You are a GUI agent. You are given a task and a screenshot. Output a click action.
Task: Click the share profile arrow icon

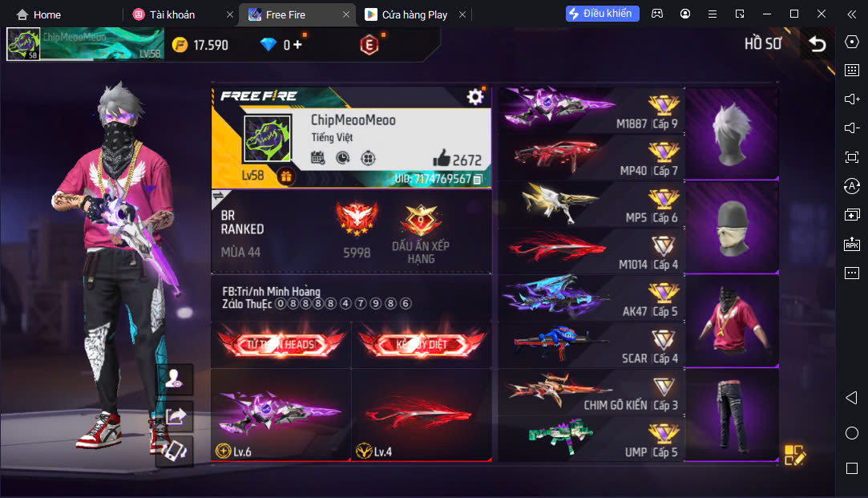[176, 415]
